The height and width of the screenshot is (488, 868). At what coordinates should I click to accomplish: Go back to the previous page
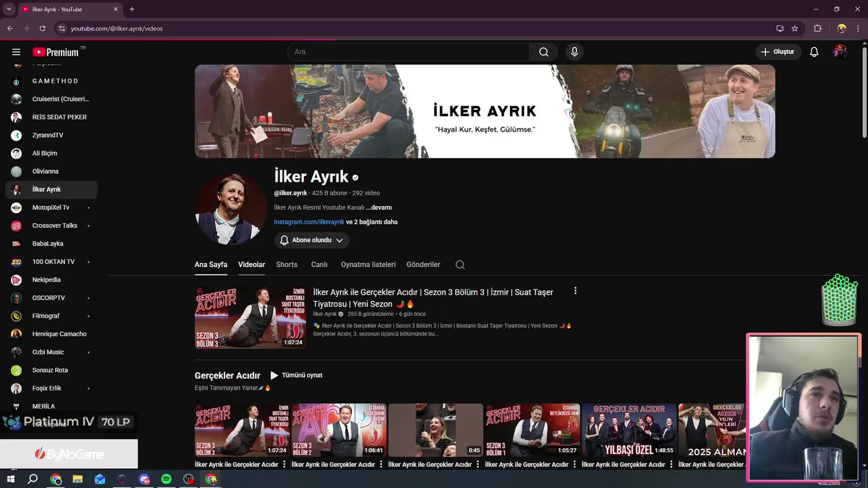click(x=9, y=28)
